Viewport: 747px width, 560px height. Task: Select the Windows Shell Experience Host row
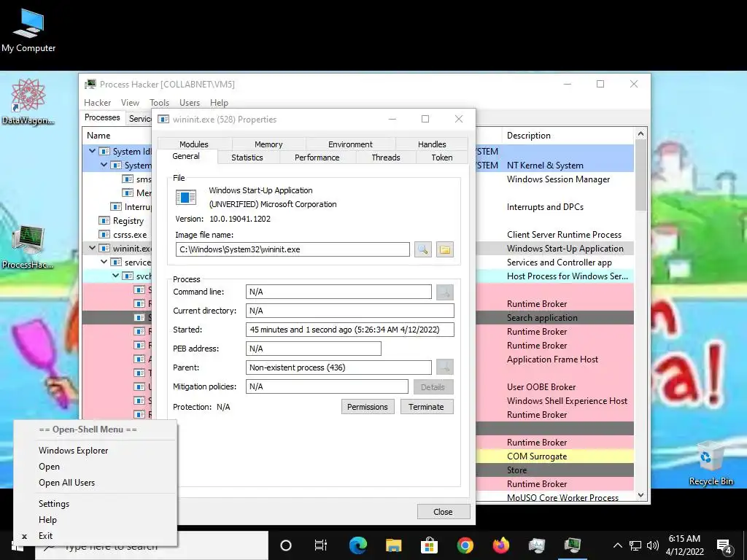[555, 401]
